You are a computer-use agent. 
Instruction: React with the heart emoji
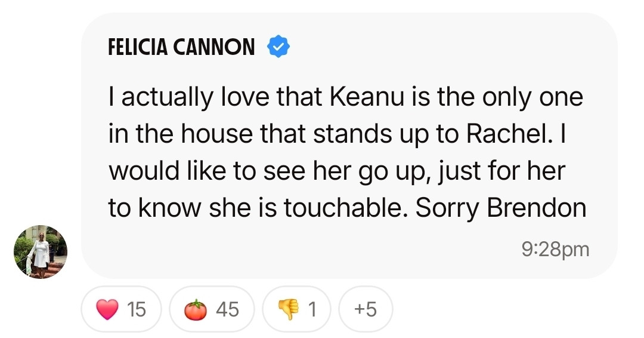click(x=107, y=309)
